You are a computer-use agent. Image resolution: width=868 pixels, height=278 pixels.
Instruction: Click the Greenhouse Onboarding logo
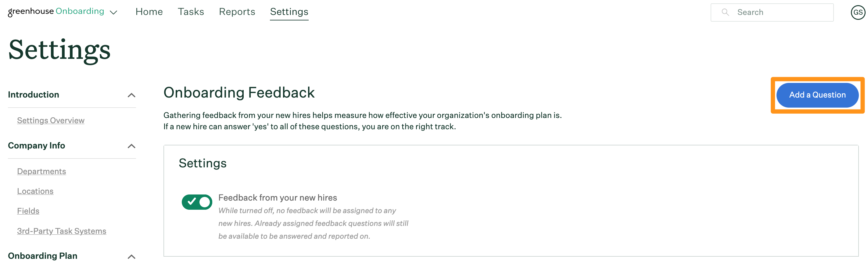(56, 12)
